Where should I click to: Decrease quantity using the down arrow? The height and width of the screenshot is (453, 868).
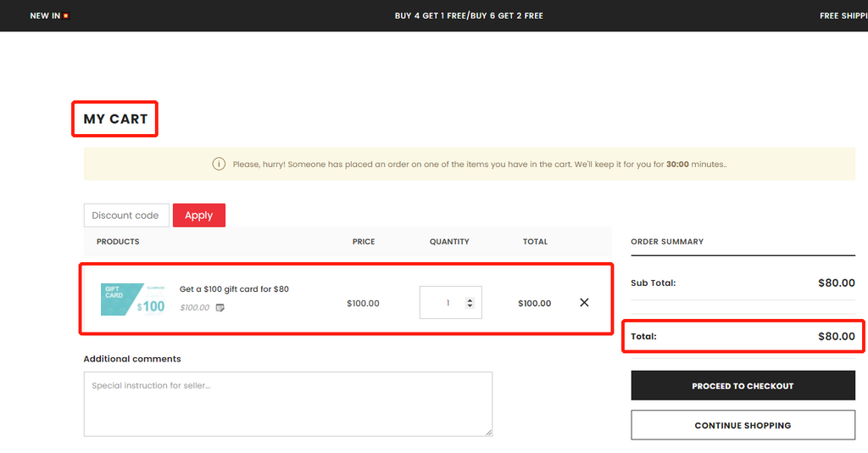(470, 307)
